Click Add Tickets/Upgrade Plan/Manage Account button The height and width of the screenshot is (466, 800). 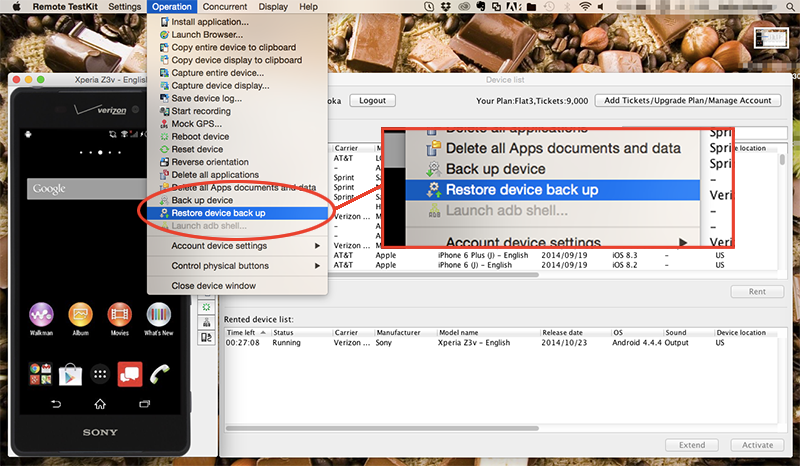point(688,101)
